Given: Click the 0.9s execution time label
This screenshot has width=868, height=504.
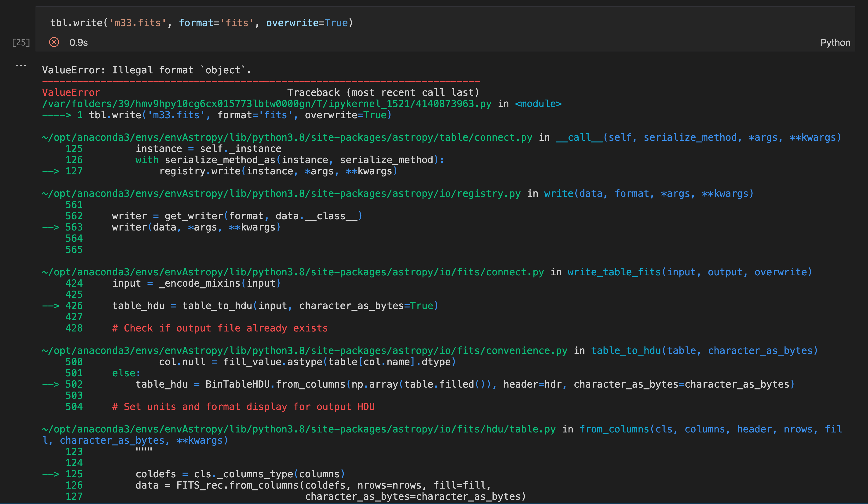Looking at the screenshot, I should click(x=79, y=42).
